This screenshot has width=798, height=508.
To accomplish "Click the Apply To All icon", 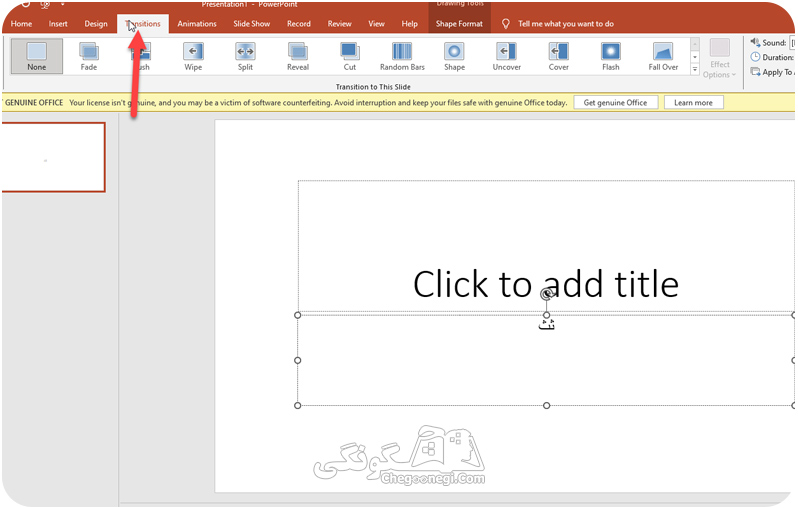I will point(755,72).
